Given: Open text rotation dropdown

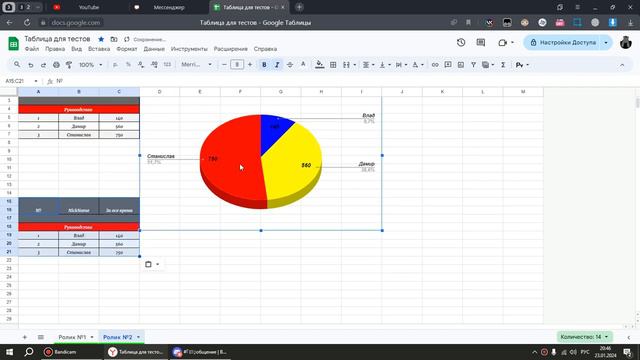Looking at the screenshot, I should click(418, 65).
